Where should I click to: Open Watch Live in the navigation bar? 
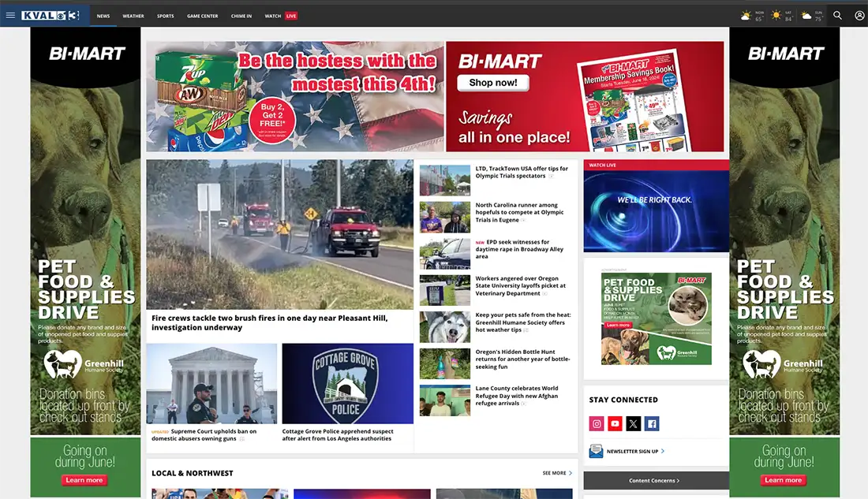tap(281, 16)
